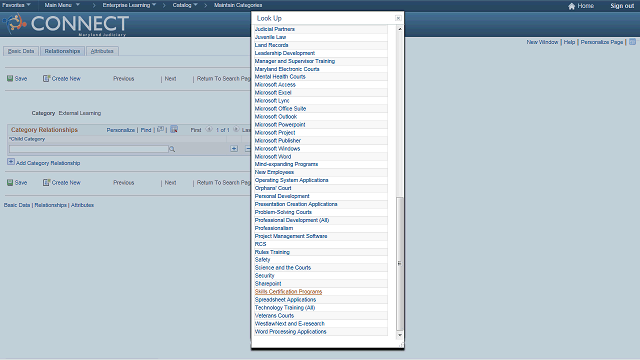Click the CONNECT logo
Screen dimensions: 640x360
pyautogui.click(x=67, y=24)
